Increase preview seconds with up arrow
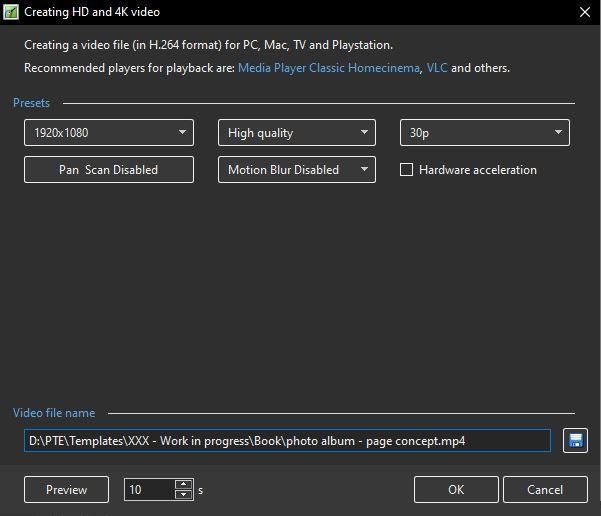This screenshot has width=601, height=516. click(183, 484)
